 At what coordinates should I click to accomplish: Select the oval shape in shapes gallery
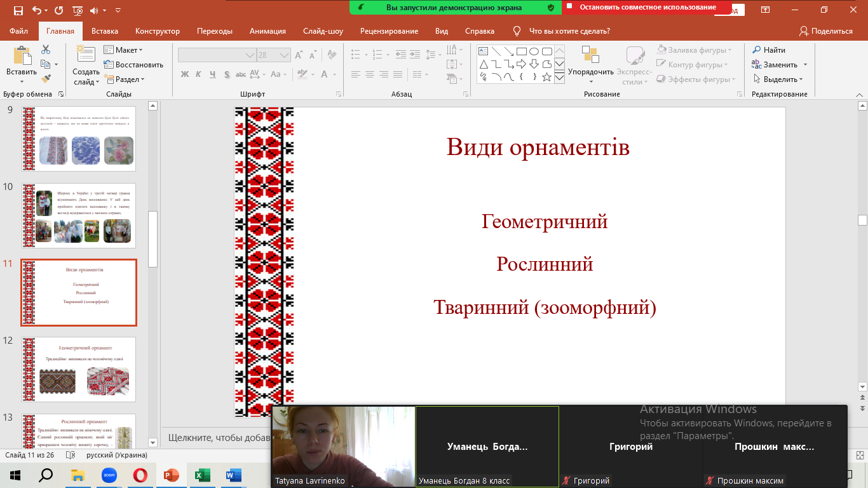click(x=534, y=51)
